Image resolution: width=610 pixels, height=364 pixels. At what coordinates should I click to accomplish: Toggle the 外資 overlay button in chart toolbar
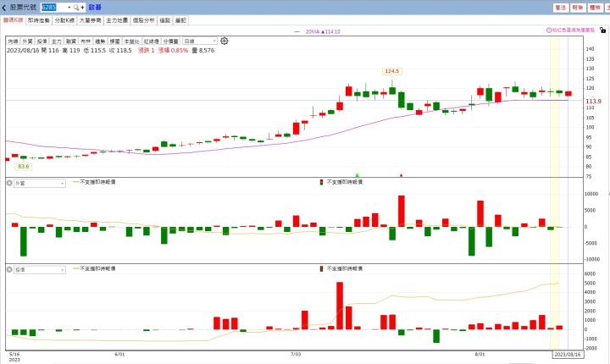(27, 41)
